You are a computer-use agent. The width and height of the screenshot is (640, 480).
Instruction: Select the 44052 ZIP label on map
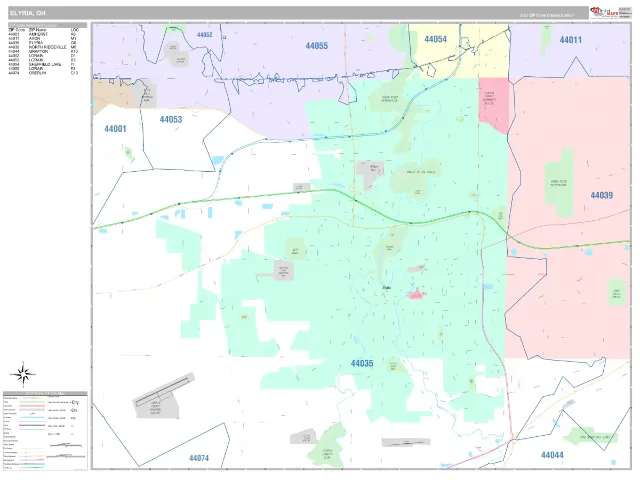pyautogui.click(x=204, y=35)
